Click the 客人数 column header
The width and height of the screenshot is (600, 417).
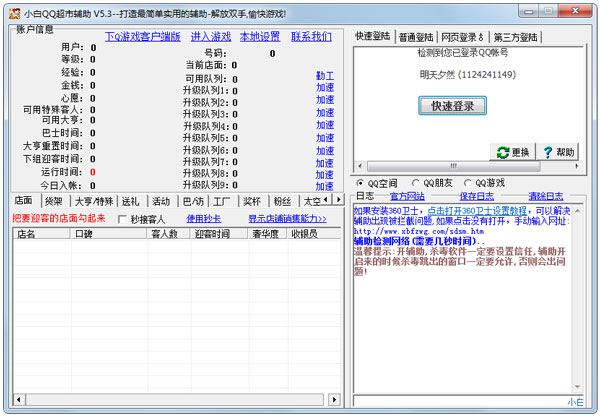pos(169,234)
